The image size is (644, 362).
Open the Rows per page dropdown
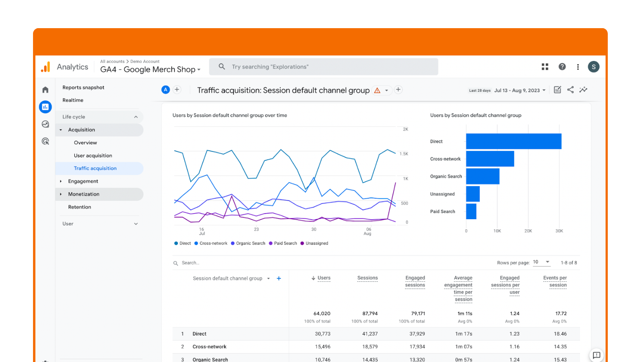541,262
